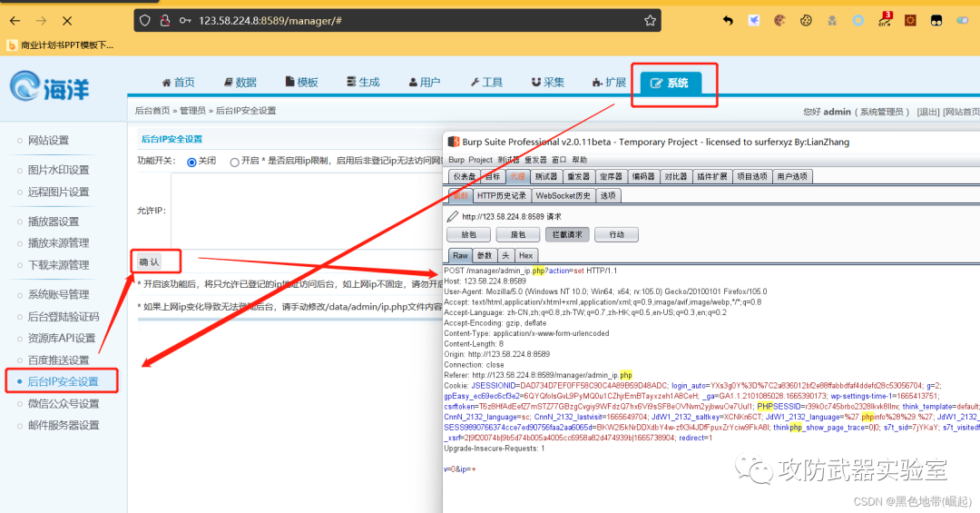Open the extension with red badge 3

click(885, 19)
